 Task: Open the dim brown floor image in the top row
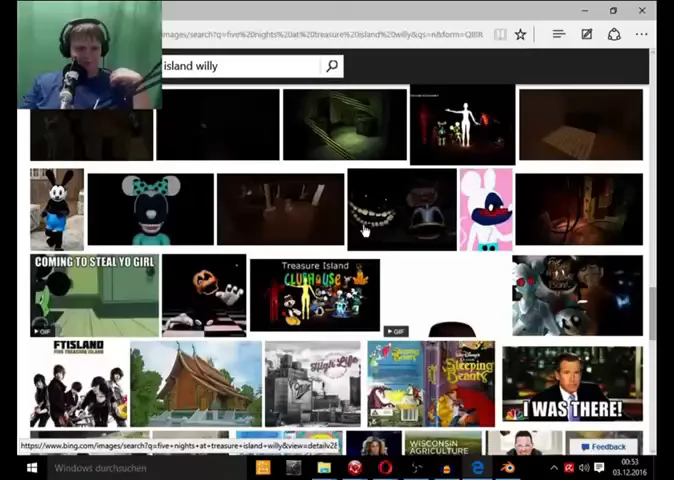581,125
